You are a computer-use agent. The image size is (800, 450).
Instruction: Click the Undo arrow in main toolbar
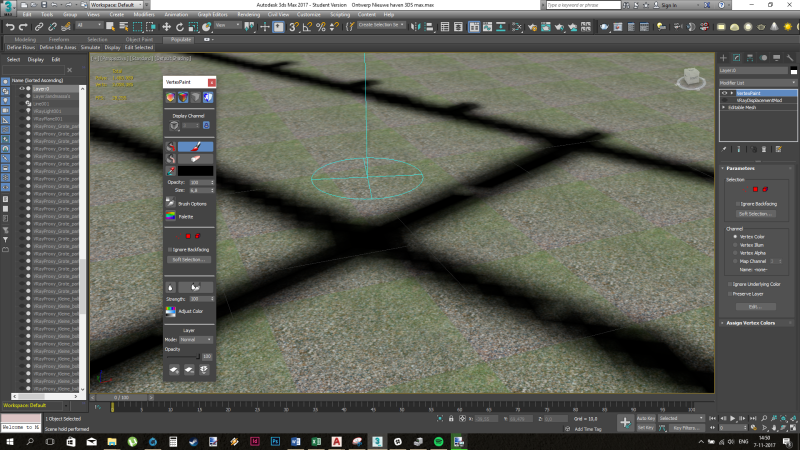point(8,27)
